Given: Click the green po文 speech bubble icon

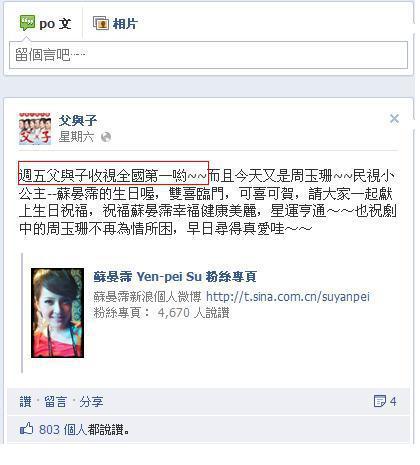Looking at the screenshot, I should pyautogui.click(x=27, y=23).
